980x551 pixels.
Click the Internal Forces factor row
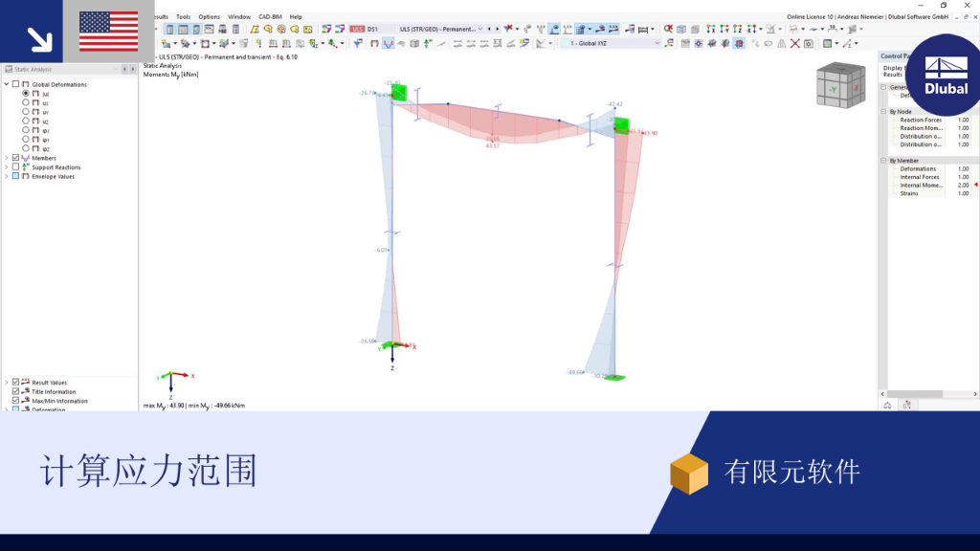click(932, 177)
